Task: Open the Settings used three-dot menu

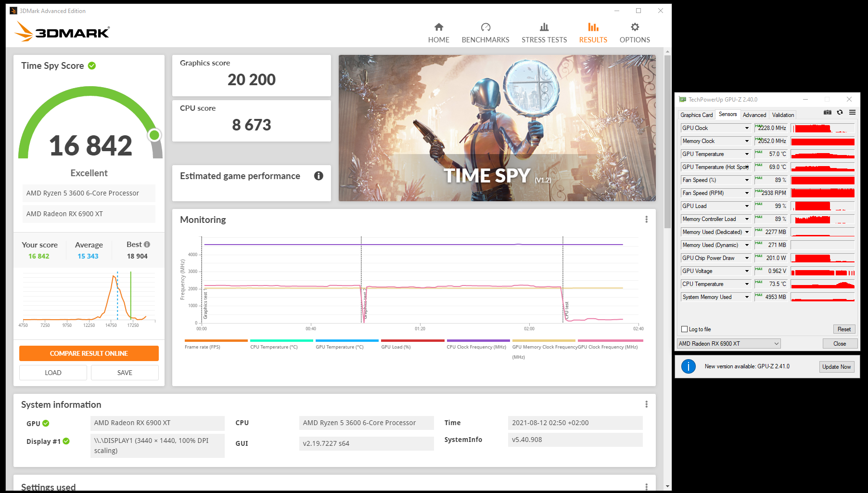Action: coord(646,487)
